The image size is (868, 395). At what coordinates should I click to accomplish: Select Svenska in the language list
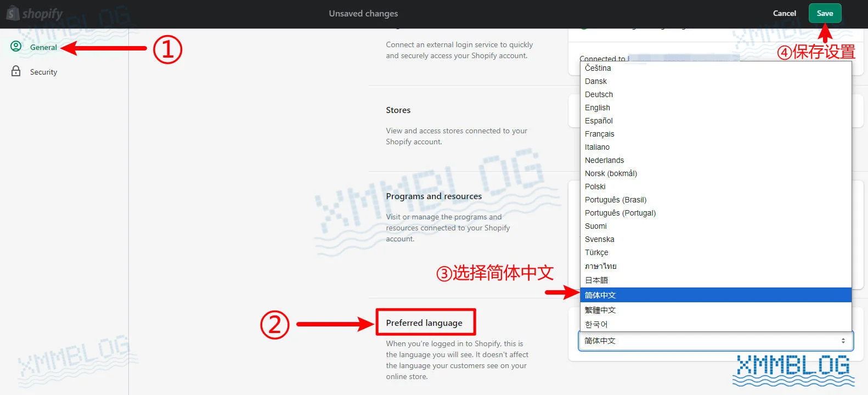tap(715, 239)
